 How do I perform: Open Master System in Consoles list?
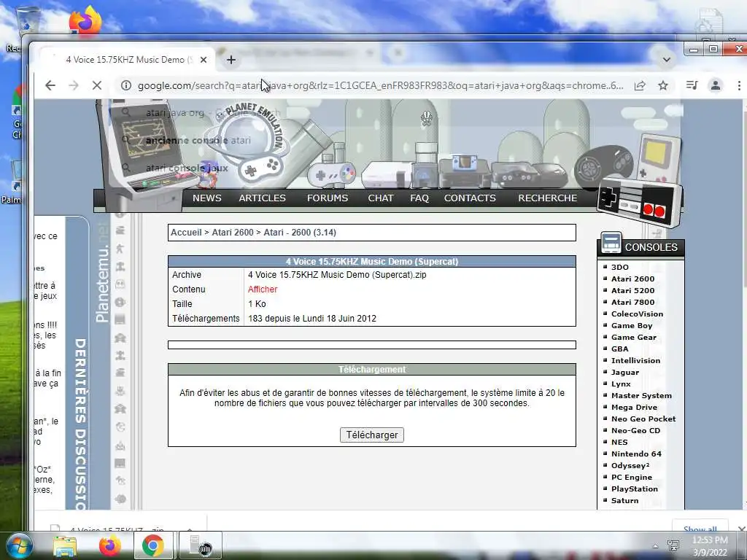[641, 396]
